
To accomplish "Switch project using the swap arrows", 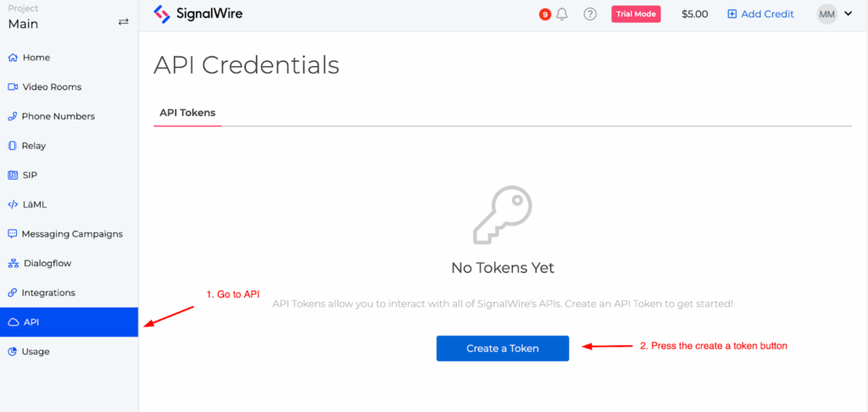I will pyautogui.click(x=124, y=22).
